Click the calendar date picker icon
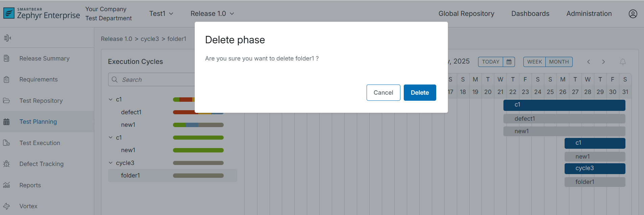The width and height of the screenshot is (644, 215). point(509,62)
